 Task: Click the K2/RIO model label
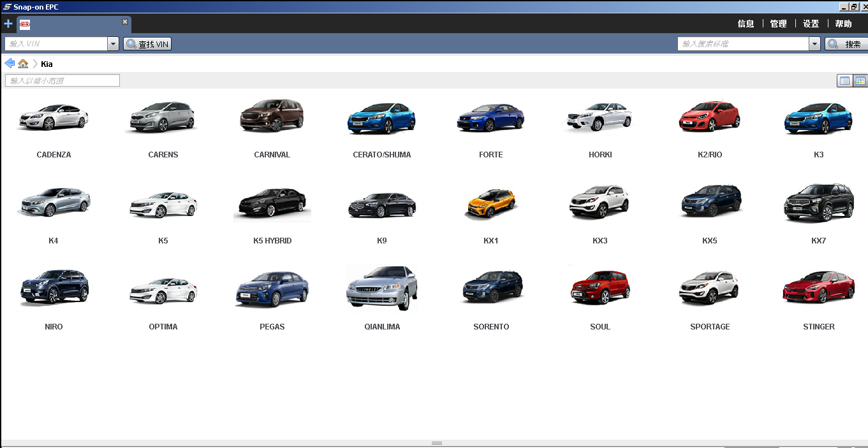(x=709, y=155)
